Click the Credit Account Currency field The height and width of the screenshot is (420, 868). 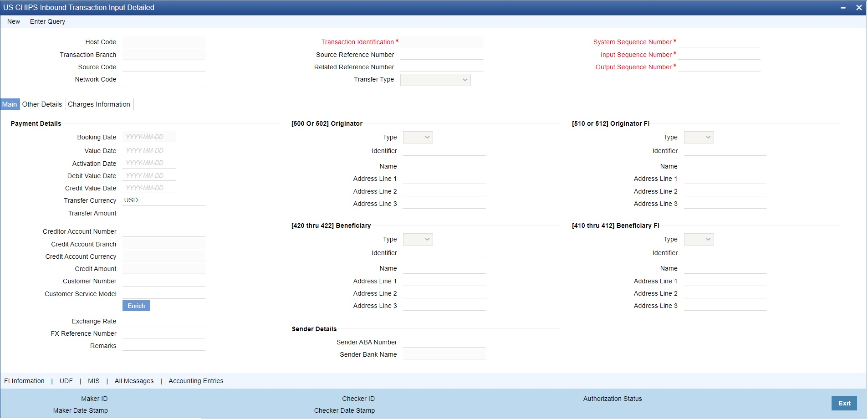point(164,256)
